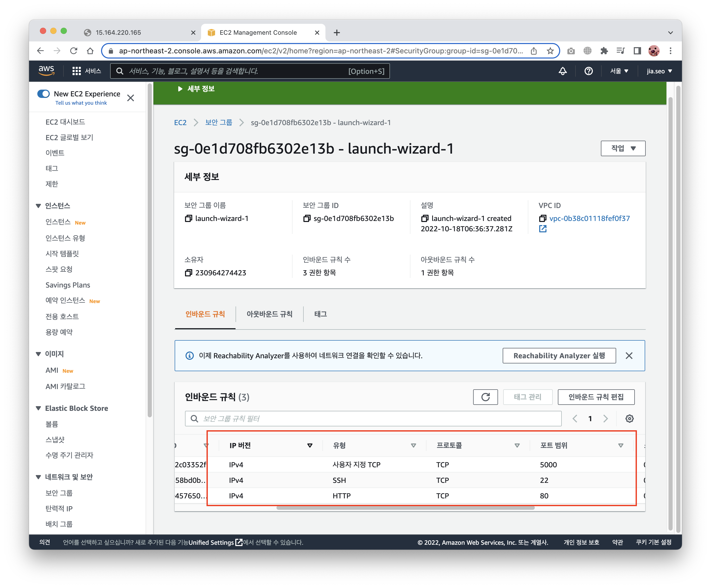Open a new browser tab
The height and width of the screenshot is (588, 711).
337,32
